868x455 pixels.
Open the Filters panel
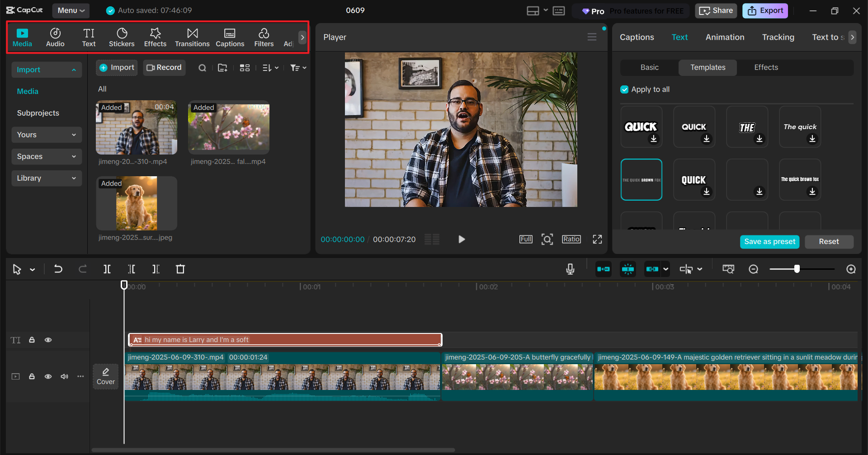[264, 37]
